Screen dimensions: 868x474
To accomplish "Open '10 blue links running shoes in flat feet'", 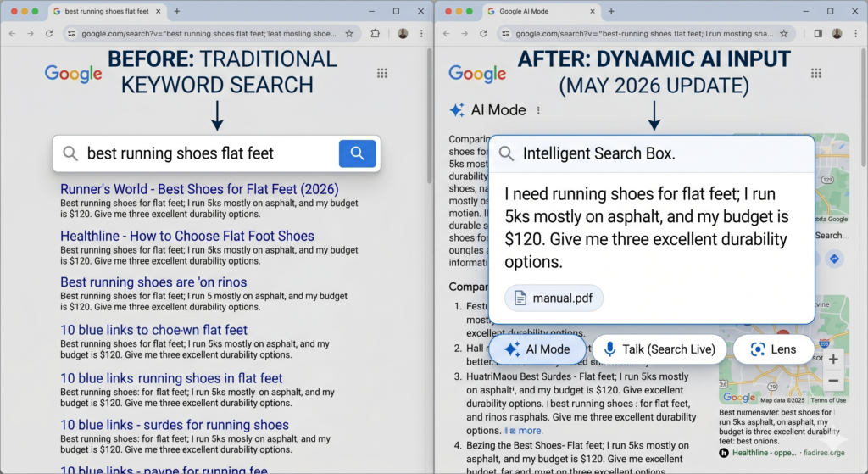I will click(x=171, y=378).
